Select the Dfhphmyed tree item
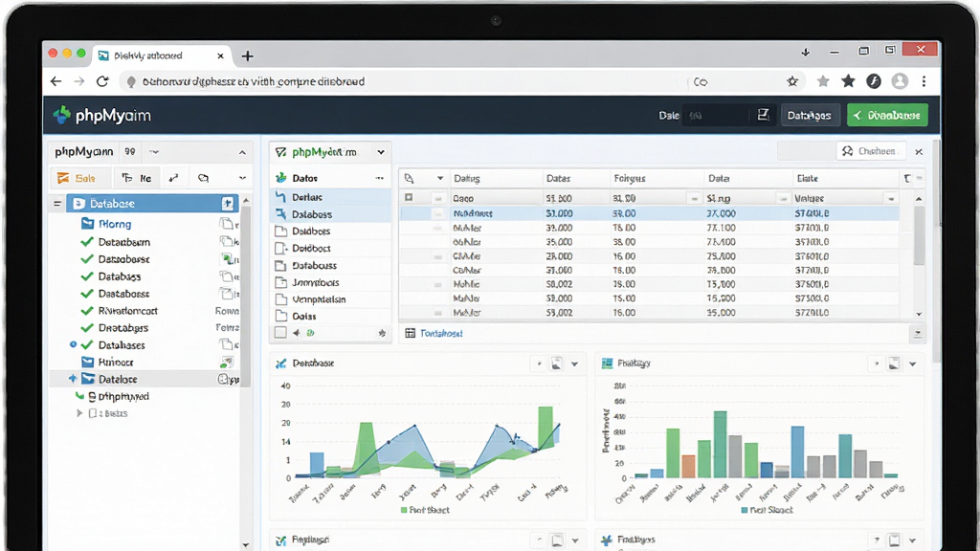The image size is (980, 551). 123,396
